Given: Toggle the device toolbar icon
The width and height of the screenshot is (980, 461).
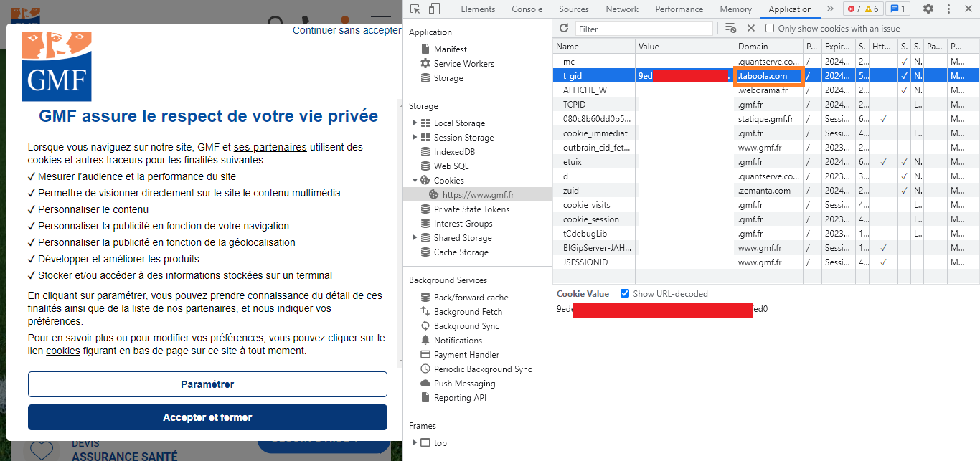Looking at the screenshot, I should [434, 9].
